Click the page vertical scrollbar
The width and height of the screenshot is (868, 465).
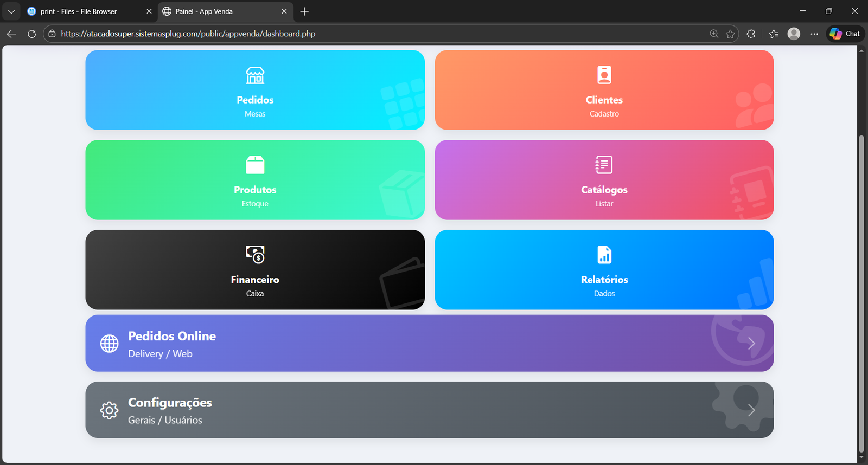tap(861, 293)
